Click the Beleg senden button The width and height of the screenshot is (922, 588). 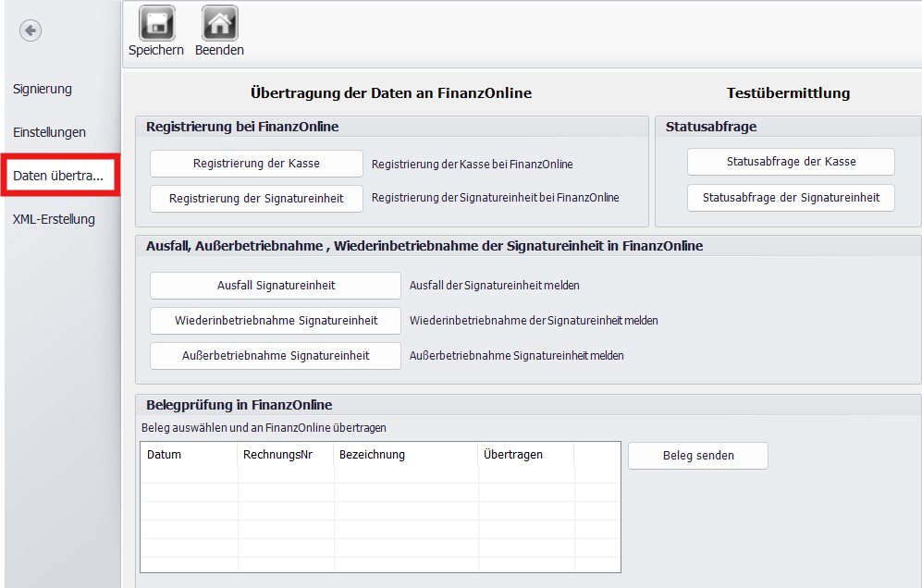(698, 456)
